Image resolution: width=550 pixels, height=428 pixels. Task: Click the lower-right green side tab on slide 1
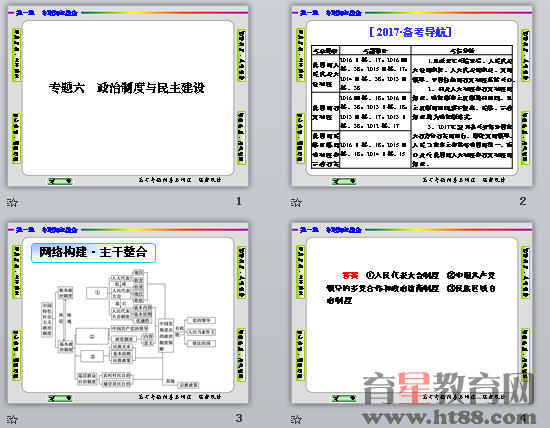click(241, 138)
